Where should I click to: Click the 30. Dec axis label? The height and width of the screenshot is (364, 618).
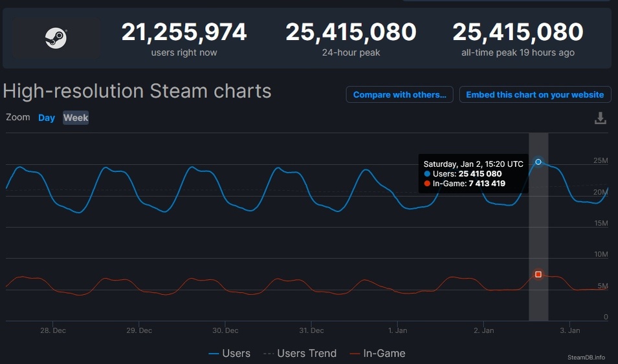[x=225, y=330]
